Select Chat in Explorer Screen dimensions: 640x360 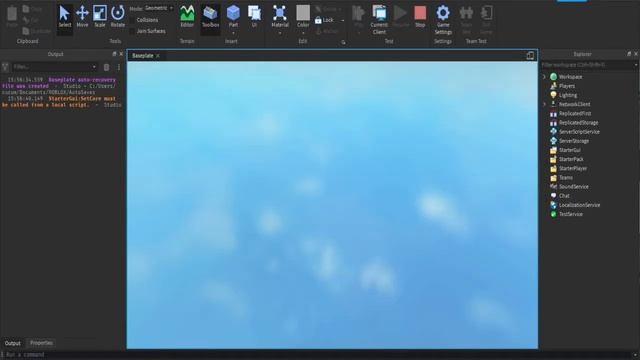pyautogui.click(x=564, y=196)
